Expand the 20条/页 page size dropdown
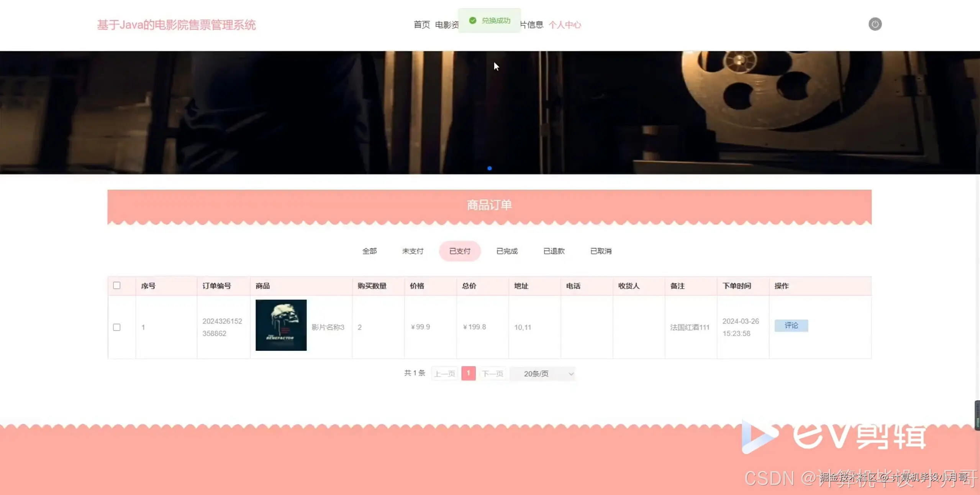The image size is (980, 495). point(543,373)
